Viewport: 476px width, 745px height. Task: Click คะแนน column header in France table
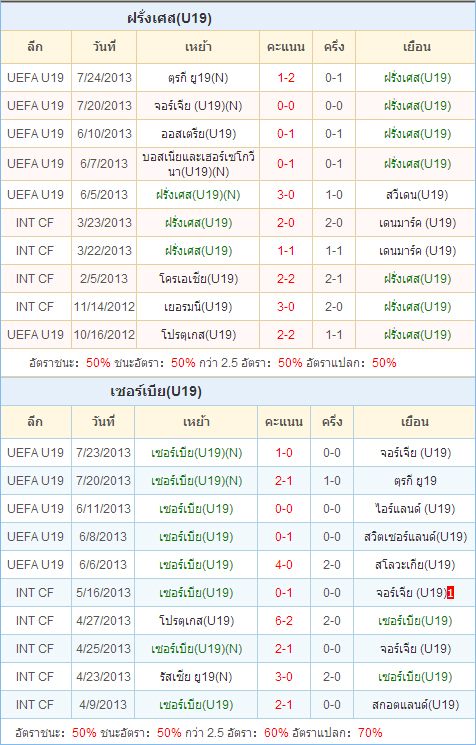tap(286, 47)
